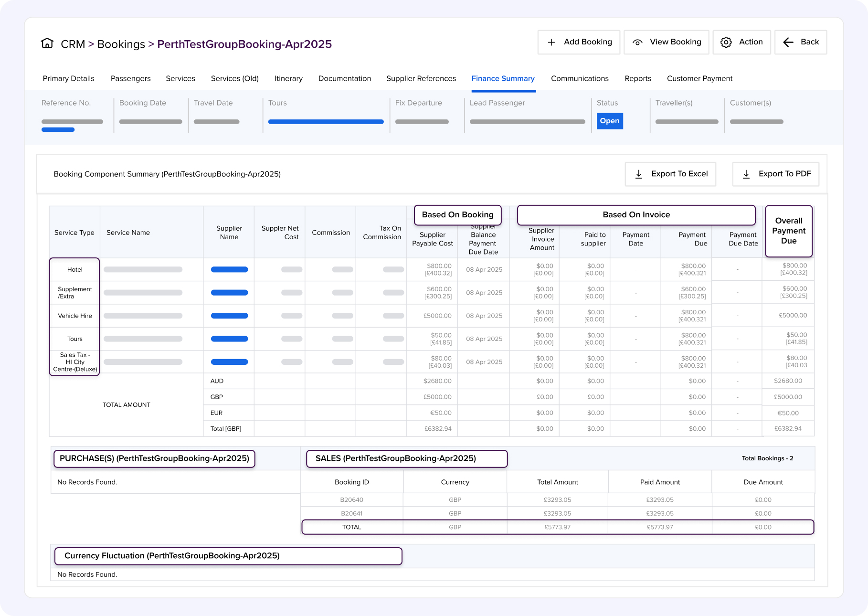This screenshot has height=616, width=868.
Task: Open the Documentation tab
Action: (345, 78)
